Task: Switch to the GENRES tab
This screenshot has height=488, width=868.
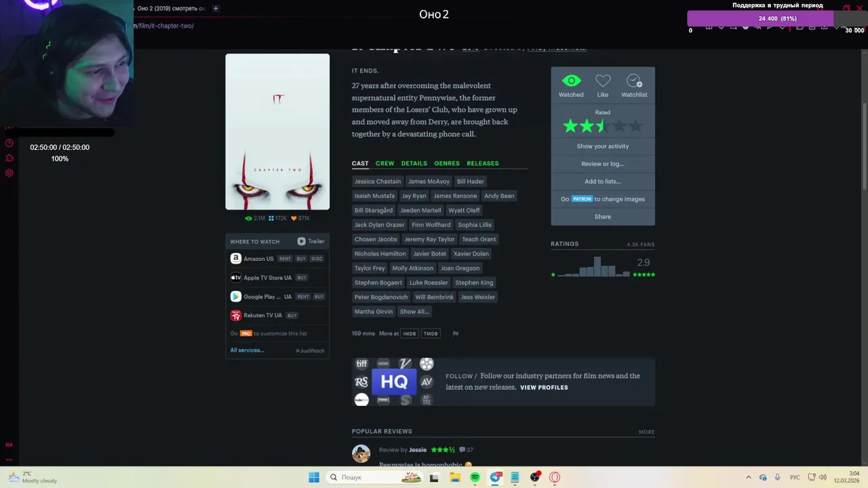Action: [x=447, y=163]
